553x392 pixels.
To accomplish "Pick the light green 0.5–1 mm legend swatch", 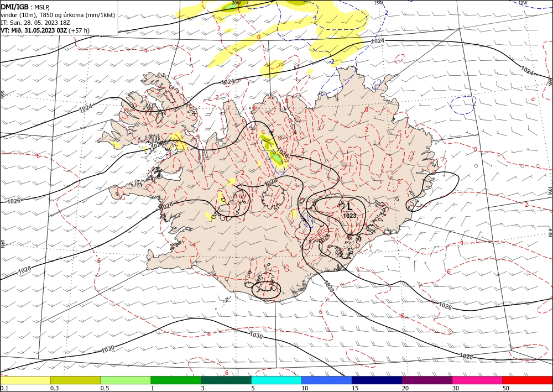I will 126,380.
